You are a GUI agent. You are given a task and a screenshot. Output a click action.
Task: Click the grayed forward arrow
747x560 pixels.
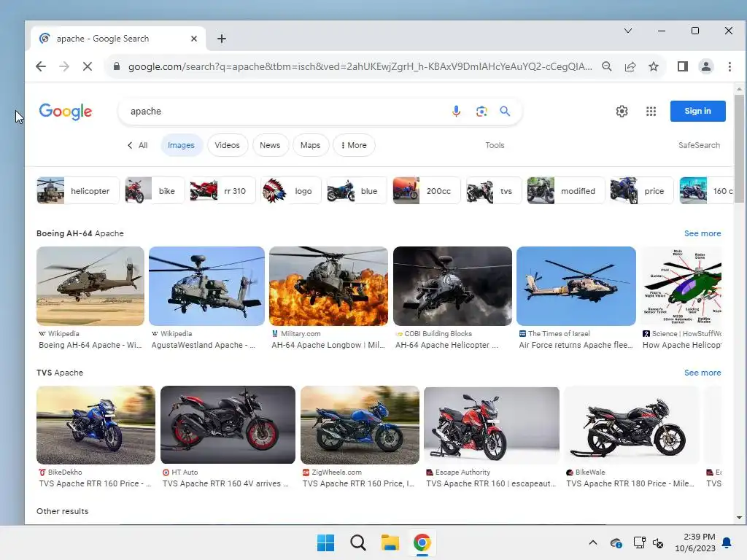(64, 66)
